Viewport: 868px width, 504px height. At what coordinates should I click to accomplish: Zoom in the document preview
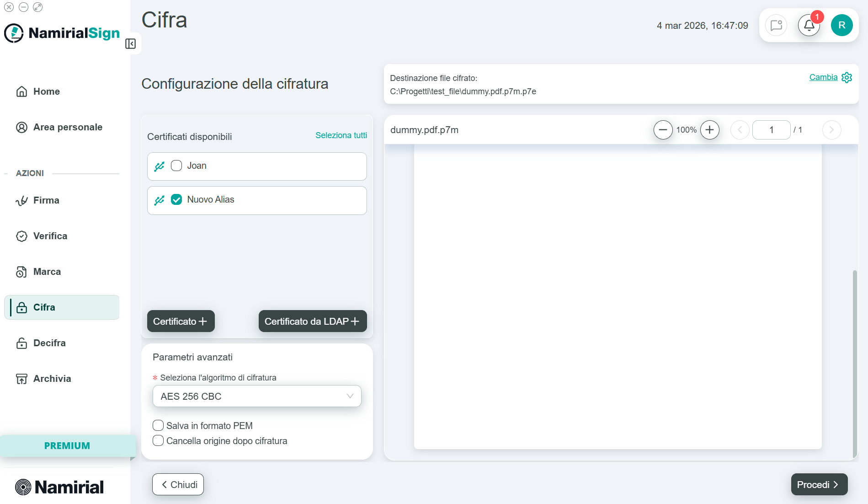tap(709, 130)
